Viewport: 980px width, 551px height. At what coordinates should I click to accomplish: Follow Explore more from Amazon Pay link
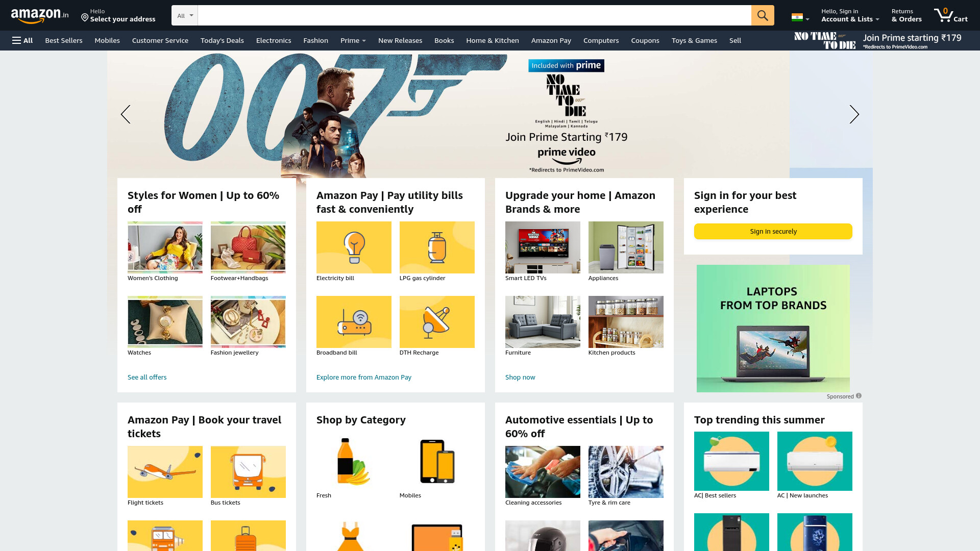(x=364, y=377)
